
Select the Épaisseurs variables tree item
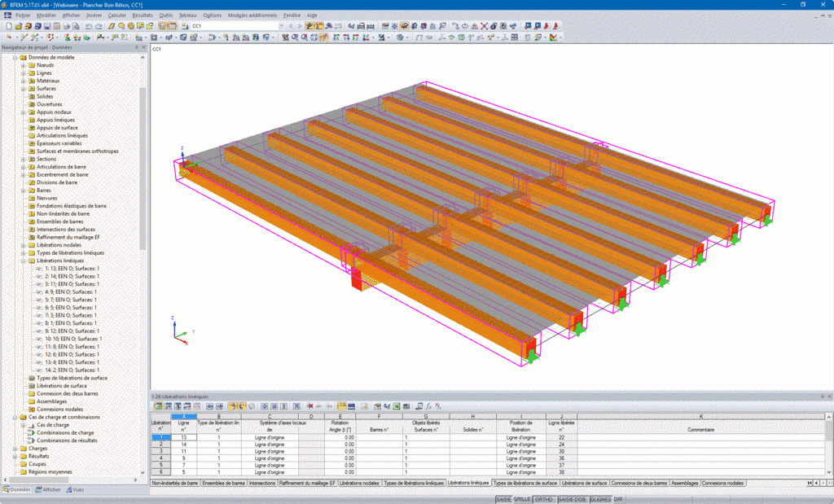tap(59, 143)
